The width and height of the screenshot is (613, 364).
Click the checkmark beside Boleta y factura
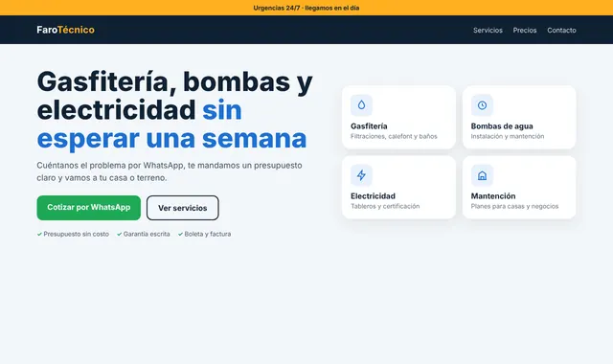coord(180,234)
